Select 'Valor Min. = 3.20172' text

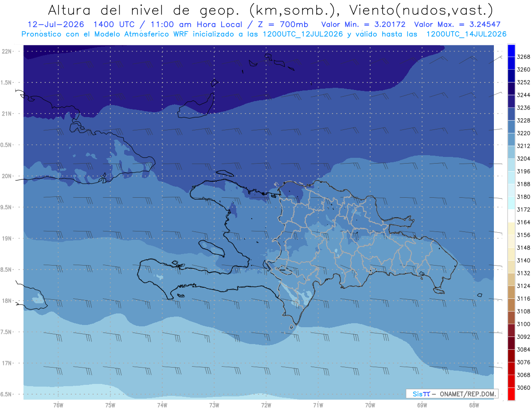[x=363, y=24]
